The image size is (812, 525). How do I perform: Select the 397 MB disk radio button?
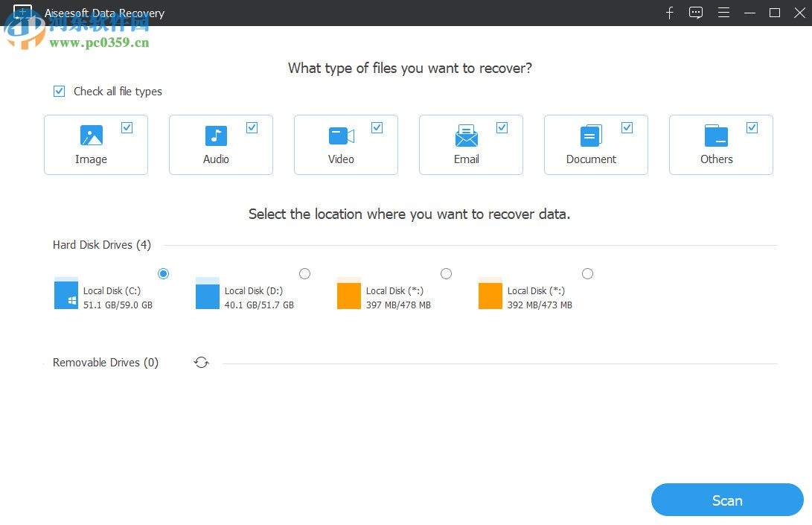click(x=446, y=273)
